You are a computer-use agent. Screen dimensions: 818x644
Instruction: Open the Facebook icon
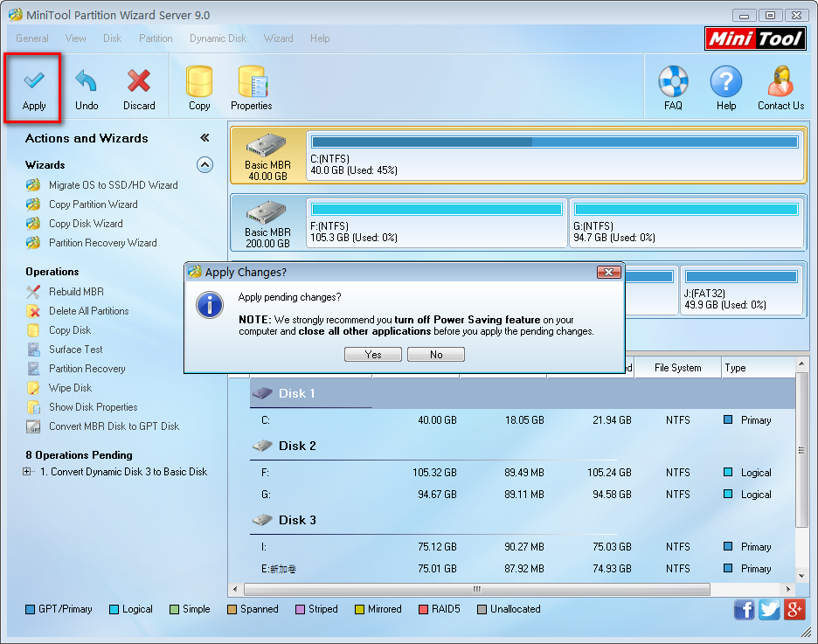click(744, 609)
